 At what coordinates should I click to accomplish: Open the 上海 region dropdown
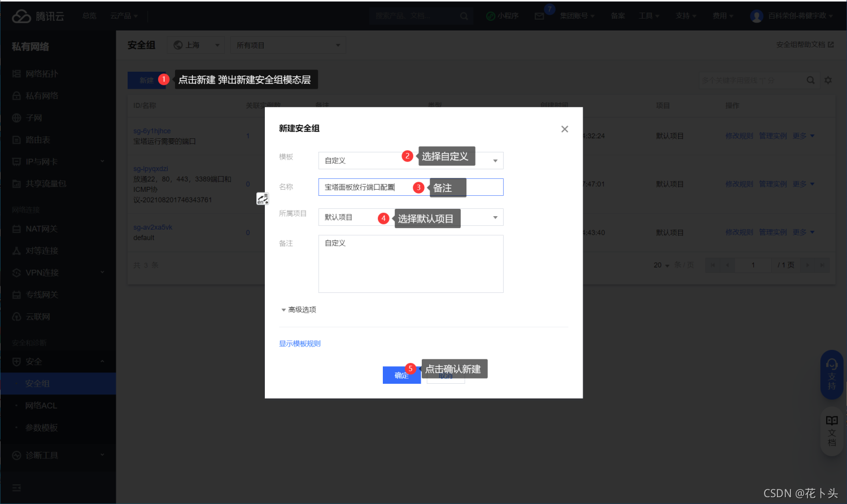click(x=196, y=45)
